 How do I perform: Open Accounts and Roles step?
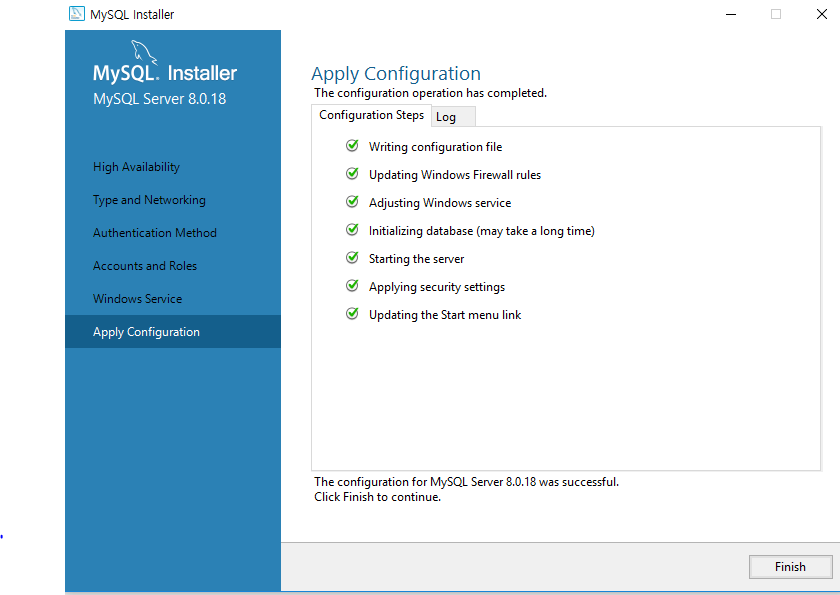(x=145, y=266)
